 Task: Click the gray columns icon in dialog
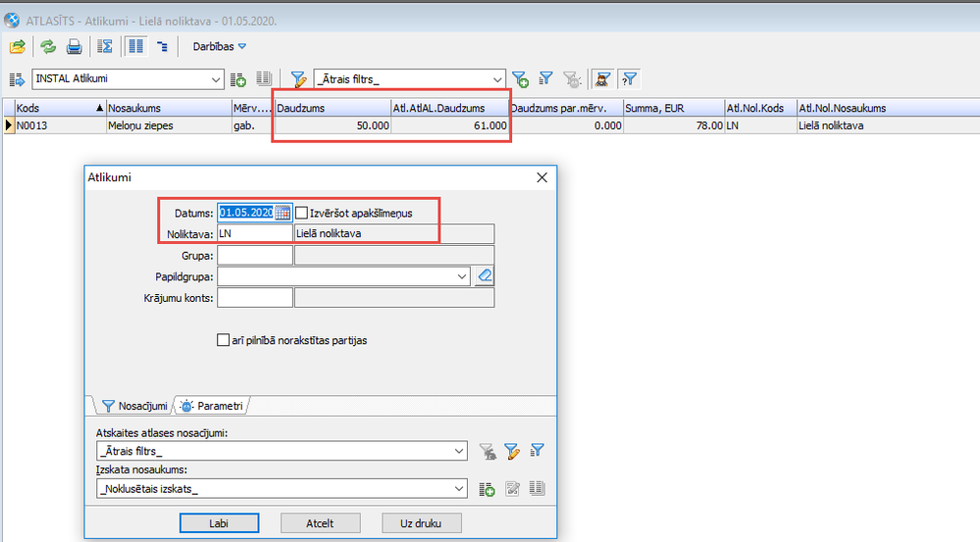(537, 488)
